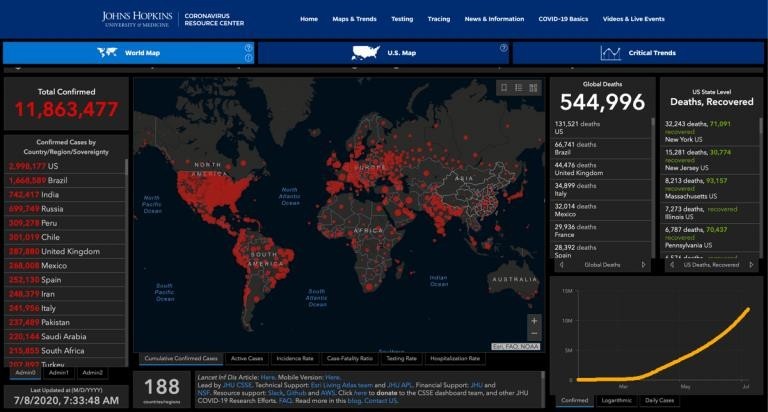
Task: Click the Johns Hopkins University logo
Action: click(x=137, y=19)
